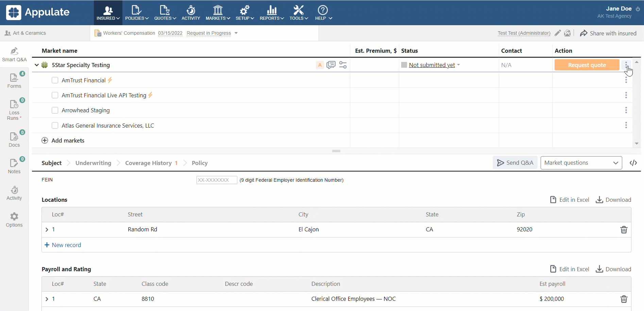Screen dimensions: 644x311
Task: Open the Tools menu
Action: [299, 13]
